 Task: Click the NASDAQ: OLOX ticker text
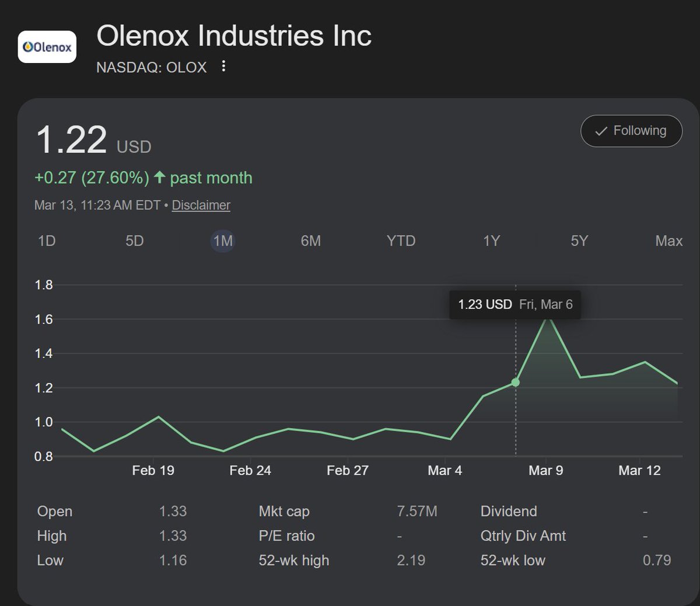click(152, 68)
